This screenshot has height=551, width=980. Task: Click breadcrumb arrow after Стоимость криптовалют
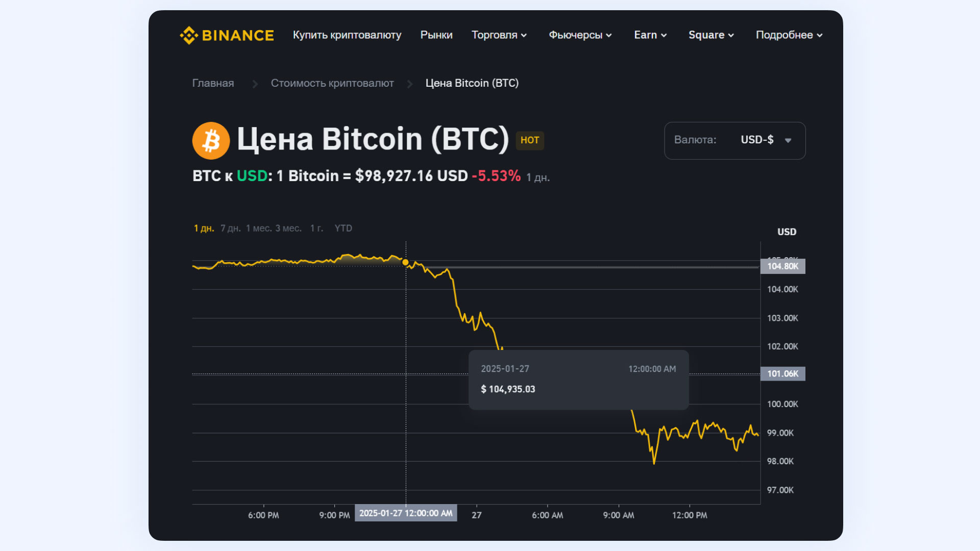click(410, 84)
